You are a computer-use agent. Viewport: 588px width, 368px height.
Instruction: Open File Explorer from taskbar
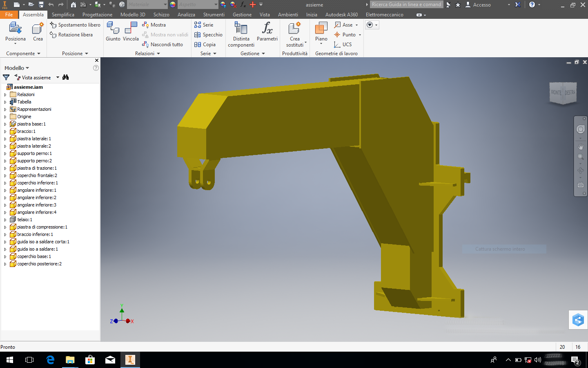(x=70, y=360)
